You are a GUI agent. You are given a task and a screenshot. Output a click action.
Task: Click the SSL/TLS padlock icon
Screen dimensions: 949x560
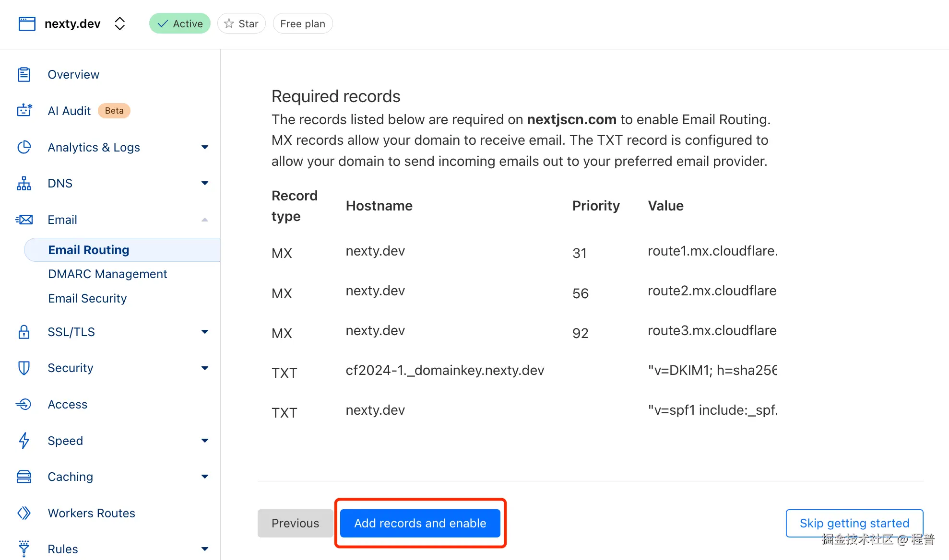click(x=24, y=332)
